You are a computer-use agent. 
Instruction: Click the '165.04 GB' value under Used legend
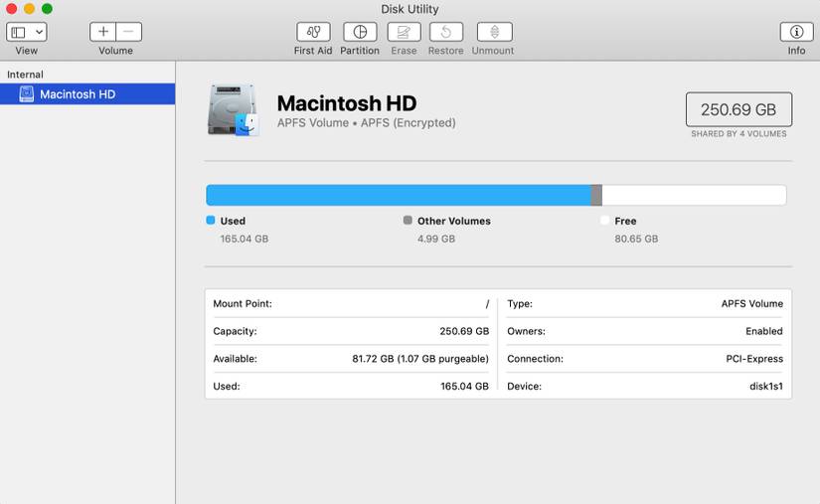[245, 239]
